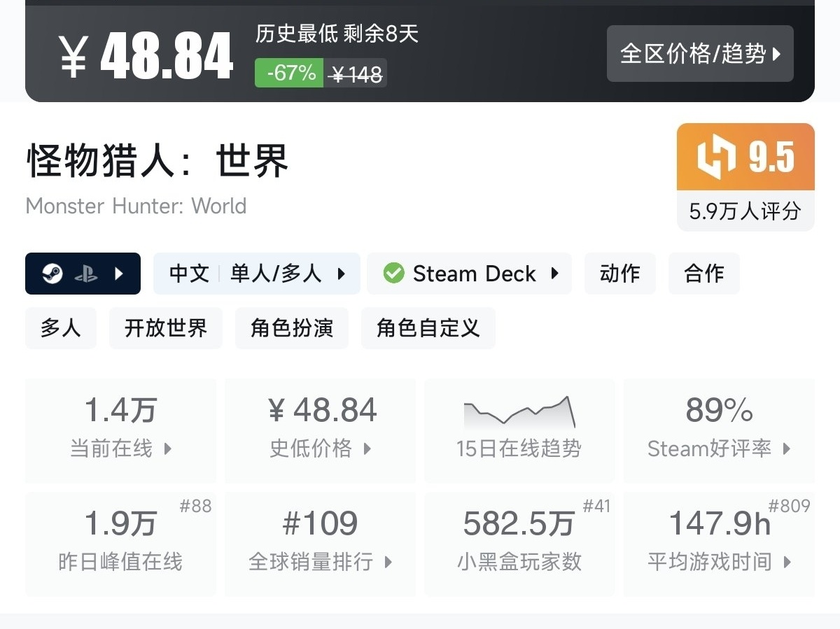Tap the ¥ 48.84 current price
840x629 pixels.
point(146,56)
